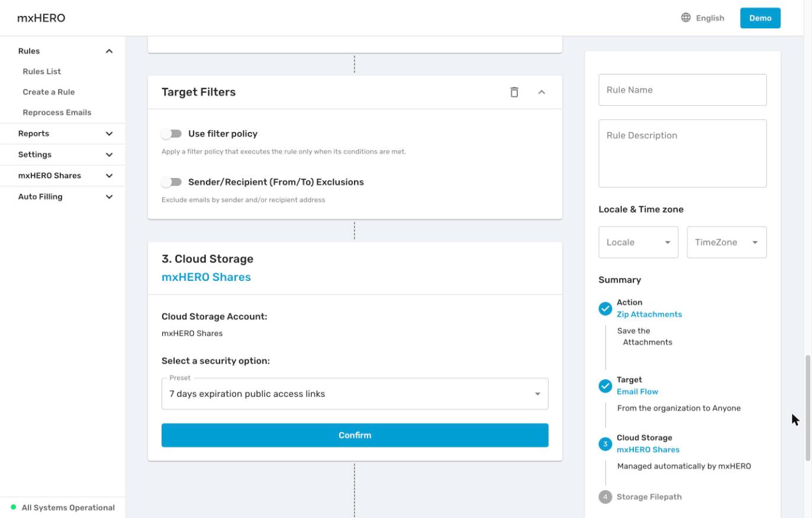Click the step 4 Storage Filepath circle icon

pos(605,497)
